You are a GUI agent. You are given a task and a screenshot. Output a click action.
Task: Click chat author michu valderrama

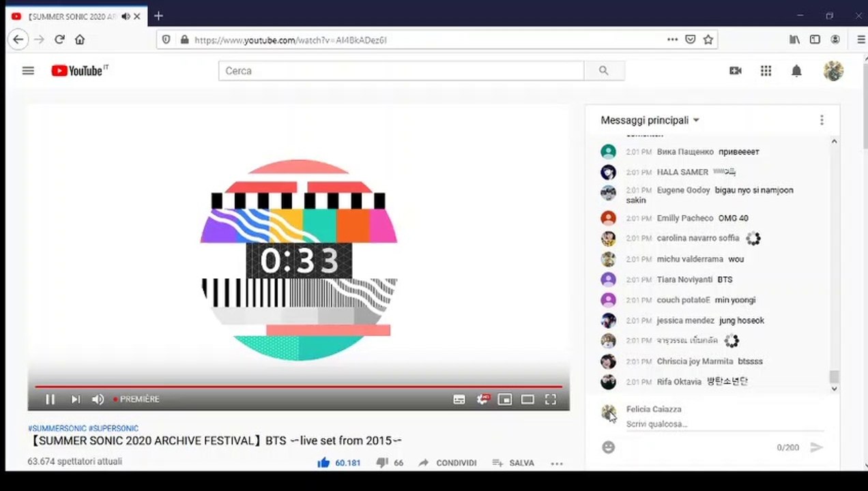(690, 259)
